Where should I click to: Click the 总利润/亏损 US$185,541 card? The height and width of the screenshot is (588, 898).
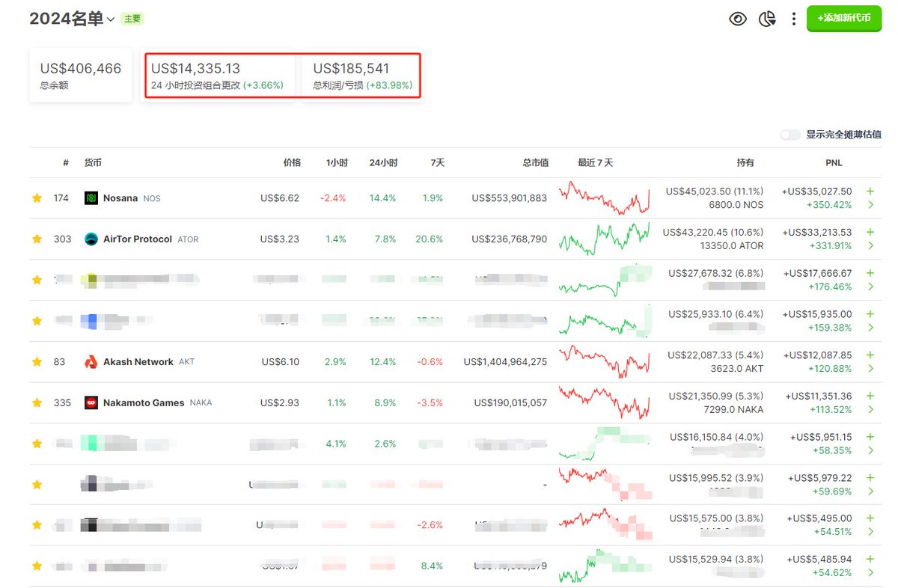[362, 76]
